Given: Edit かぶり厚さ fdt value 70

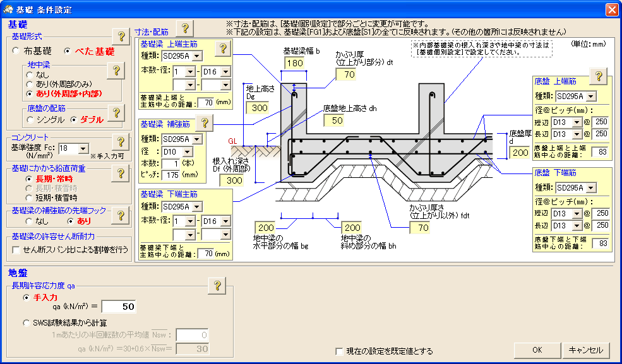Looking at the screenshot, I should click(x=421, y=227).
